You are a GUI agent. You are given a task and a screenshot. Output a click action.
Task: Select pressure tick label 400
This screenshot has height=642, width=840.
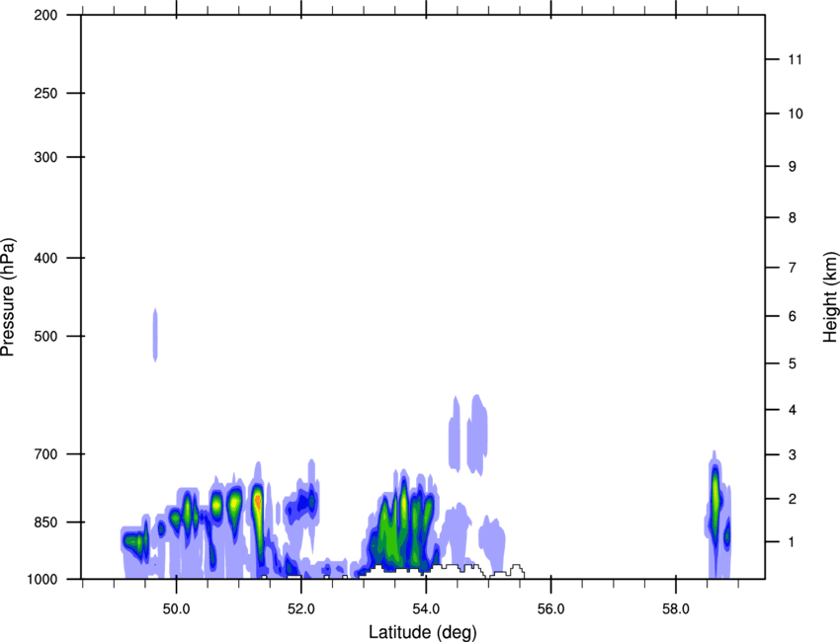tap(45, 258)
